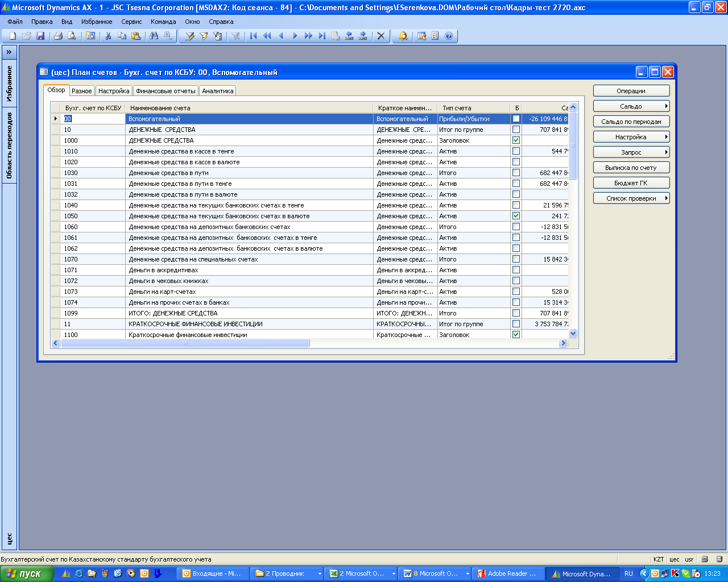Open the Команда menu

163,22
